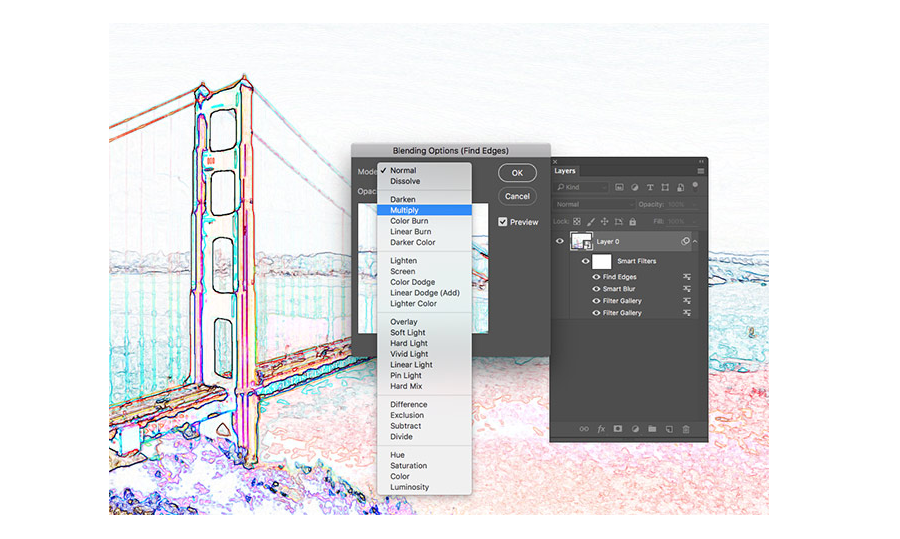Image resolution: width=900 pixels, height=539 pixels.
Task: Toggle the Preview checkbox
Action: pos(503,222)
